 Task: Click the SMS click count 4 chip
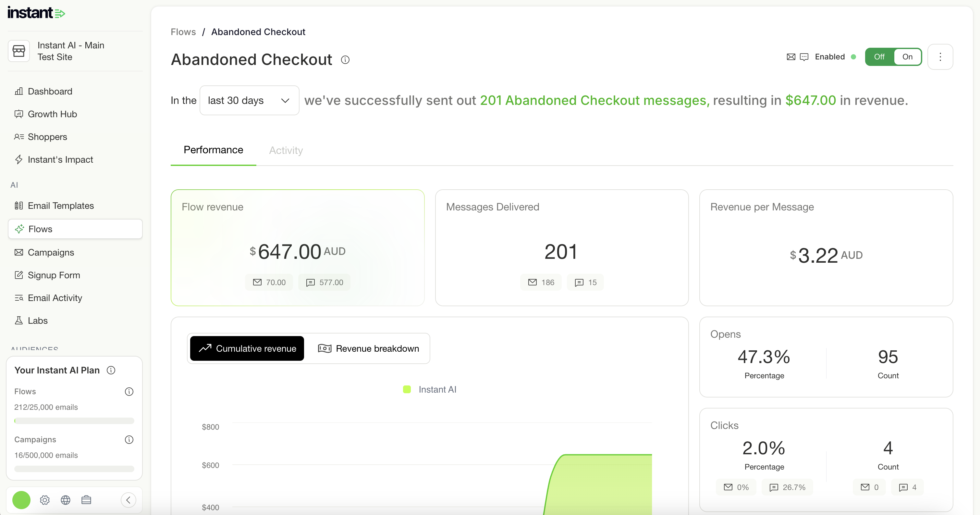click(x=907, y=487)
